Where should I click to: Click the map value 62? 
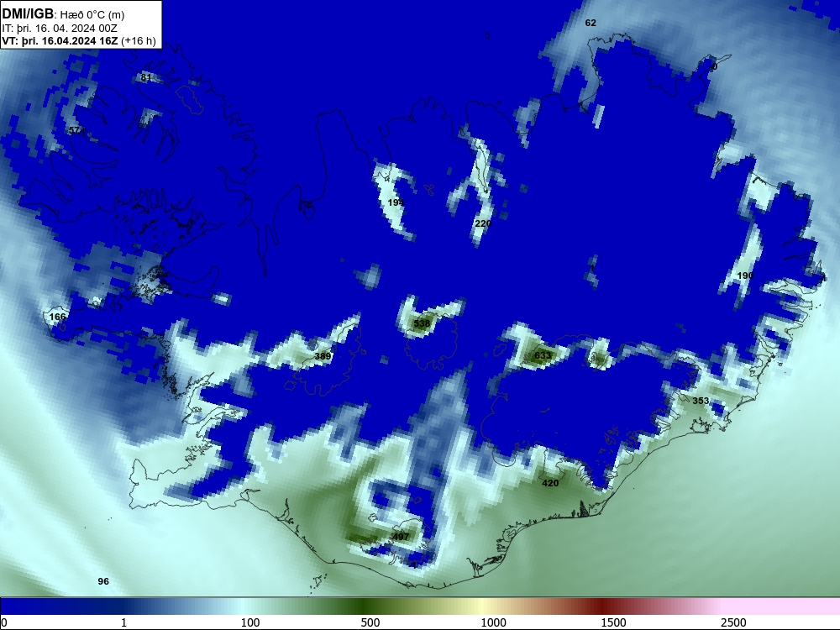591,23
